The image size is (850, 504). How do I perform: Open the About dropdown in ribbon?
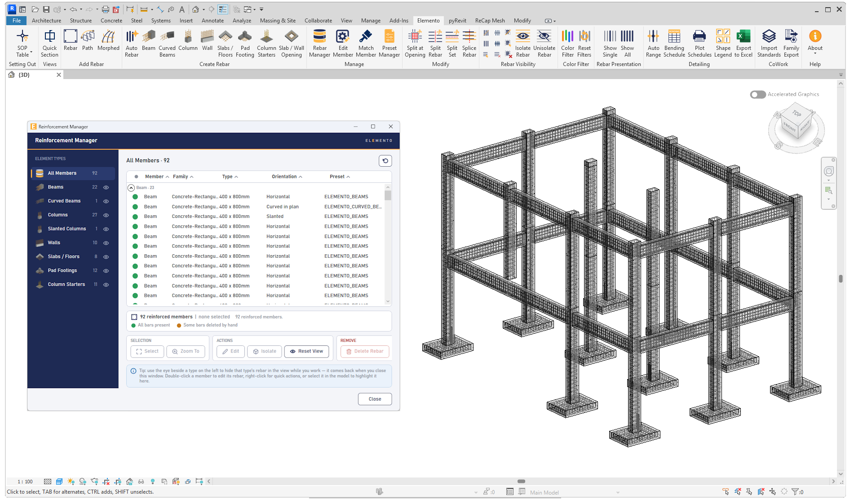click(815, 42)
